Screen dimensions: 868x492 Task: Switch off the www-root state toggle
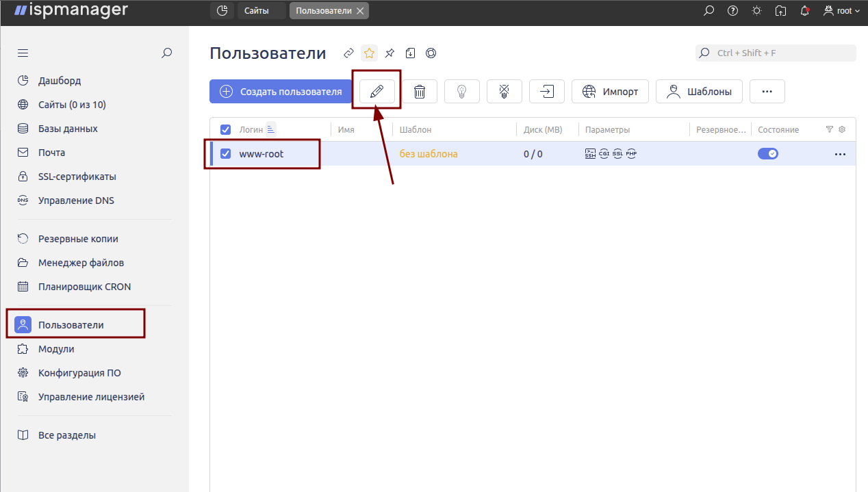pos(767,154)
